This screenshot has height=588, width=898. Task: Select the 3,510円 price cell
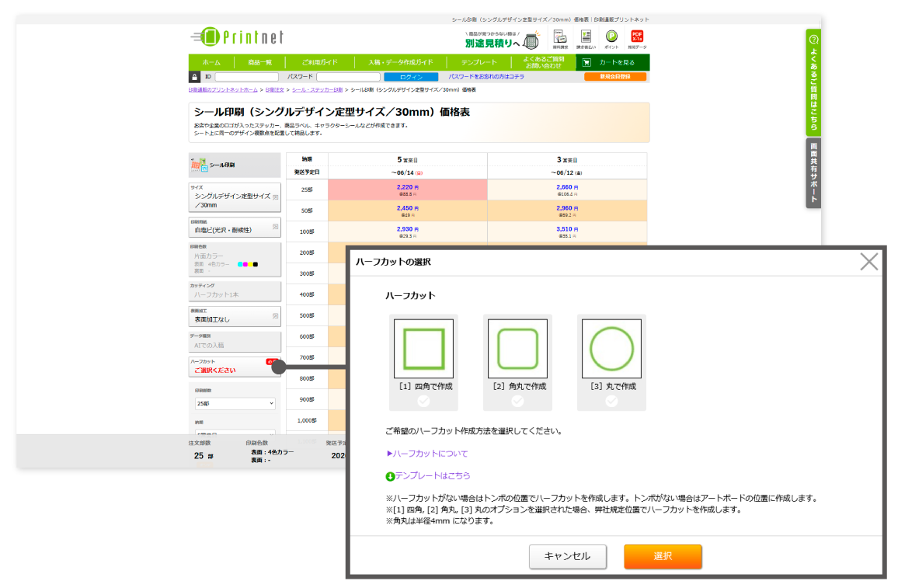pos(567,231)
